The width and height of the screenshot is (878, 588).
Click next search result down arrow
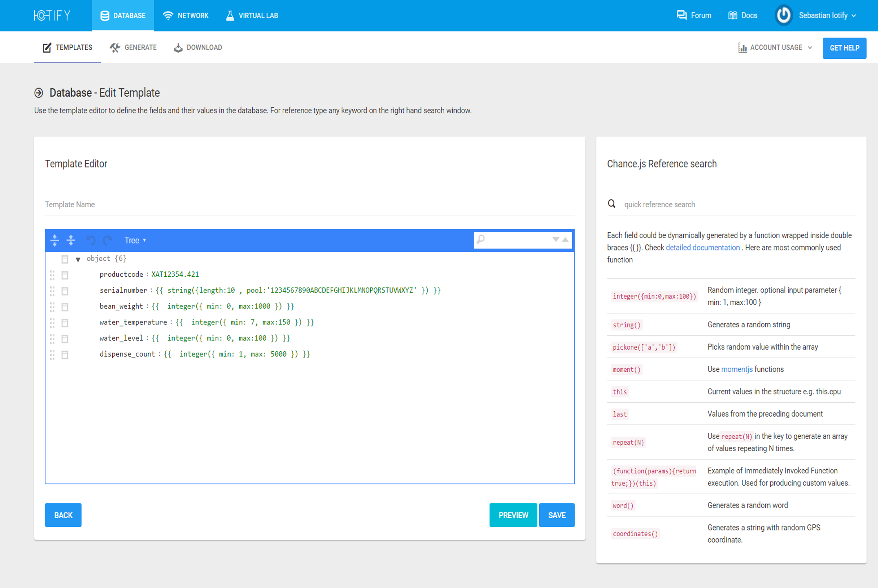pyautogui.click(x=556, y=240)
